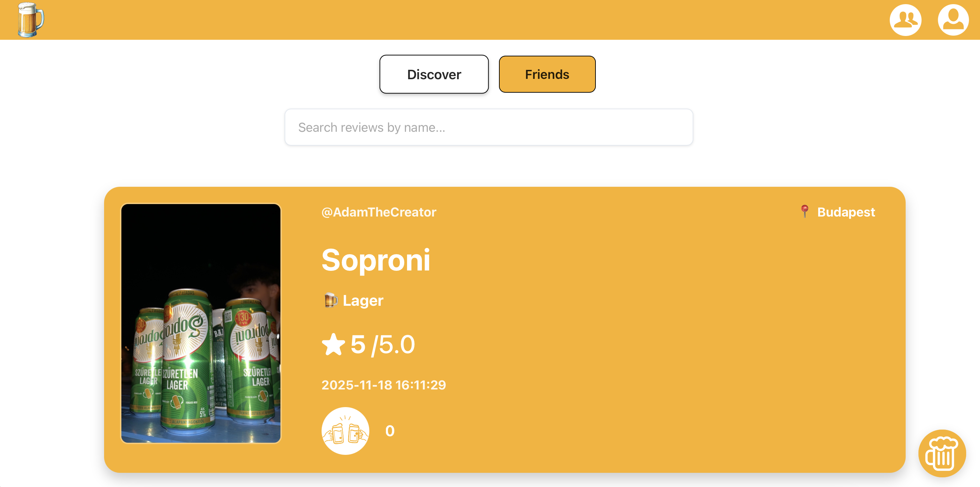
Task: Click the cheers count number
Action: tap(390, 431)
